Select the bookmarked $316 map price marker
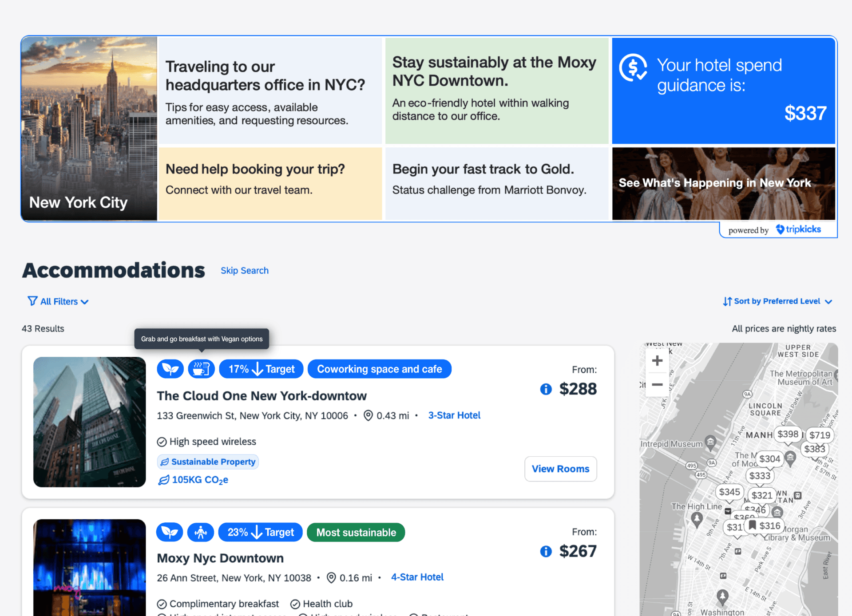 pos(765,526)
